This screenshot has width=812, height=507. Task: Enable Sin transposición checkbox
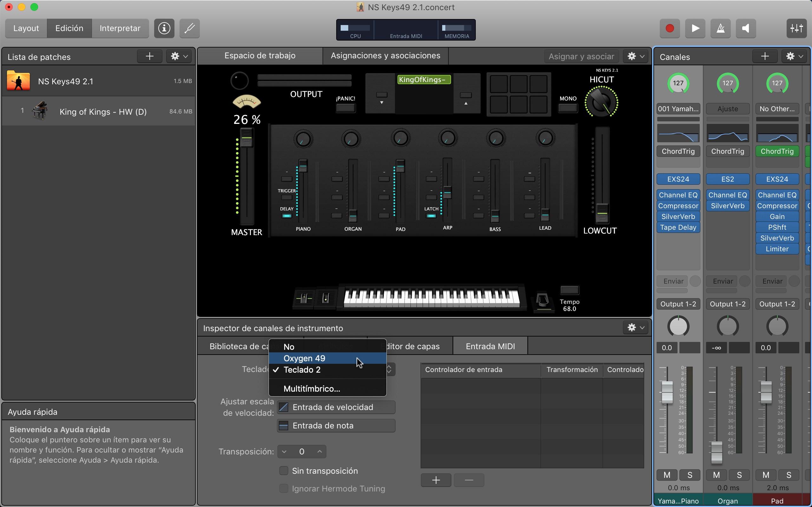point(284,471)
